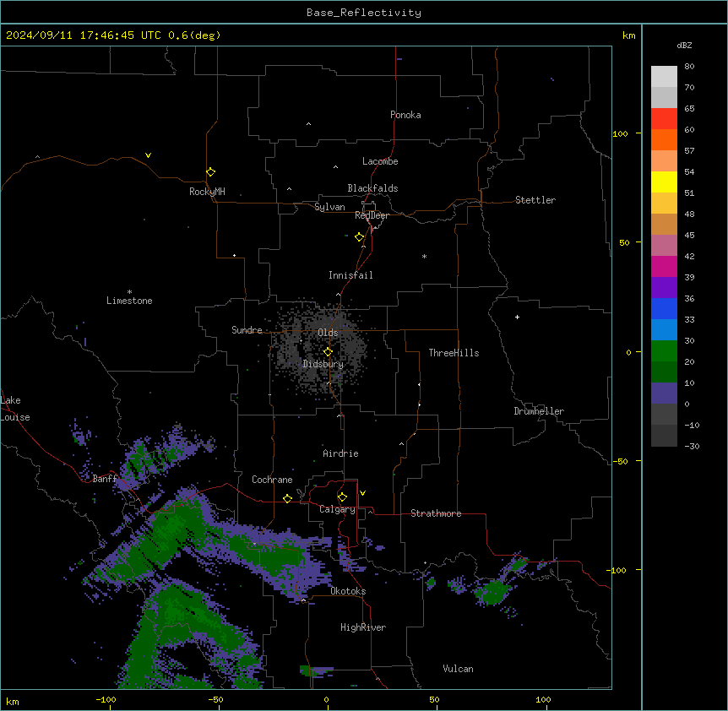
Task: Click the yellow diamond marker above Calgary
Action: coord(342,497)
